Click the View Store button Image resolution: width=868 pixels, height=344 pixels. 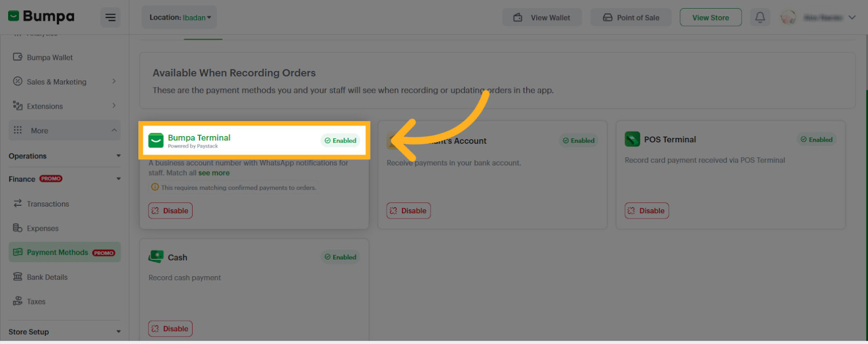coord(710,18)
